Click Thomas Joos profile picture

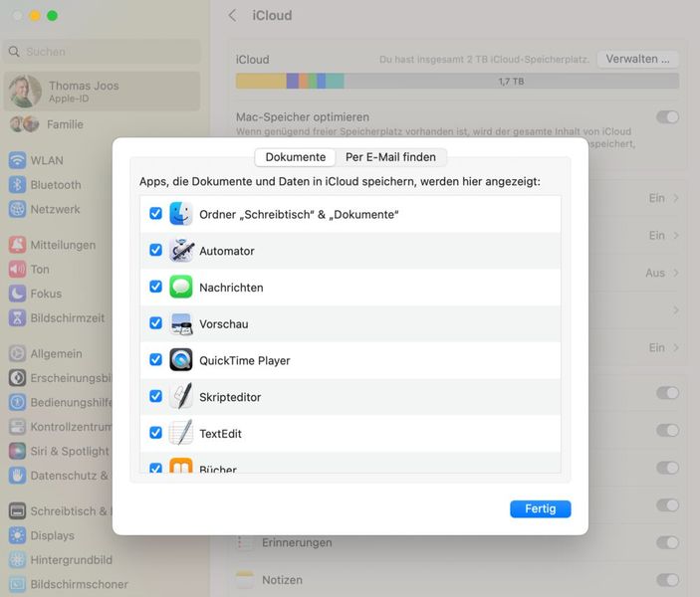pos(25,92)
